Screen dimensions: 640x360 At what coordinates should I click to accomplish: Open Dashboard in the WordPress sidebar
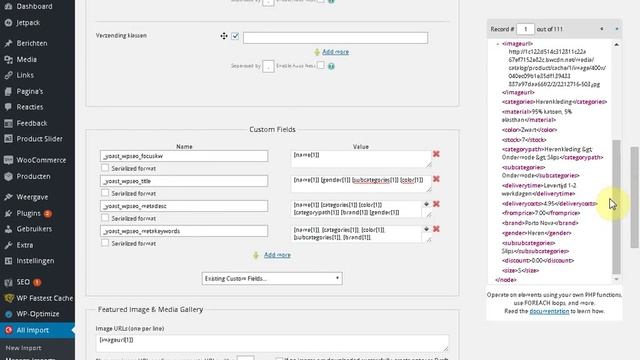point(34,7)
